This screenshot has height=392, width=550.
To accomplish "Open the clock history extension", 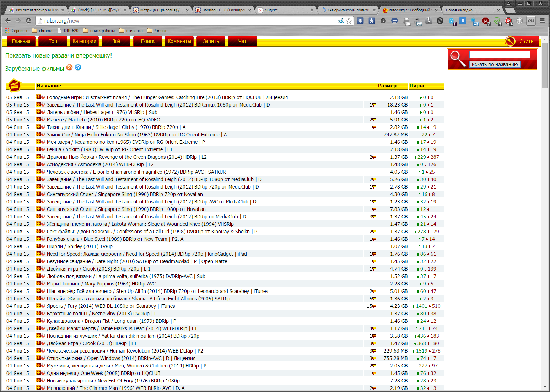I will [383, 21].
